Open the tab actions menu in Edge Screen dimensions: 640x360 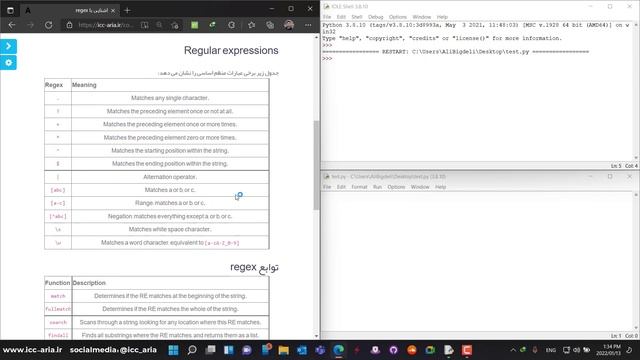tap(10, 10)
